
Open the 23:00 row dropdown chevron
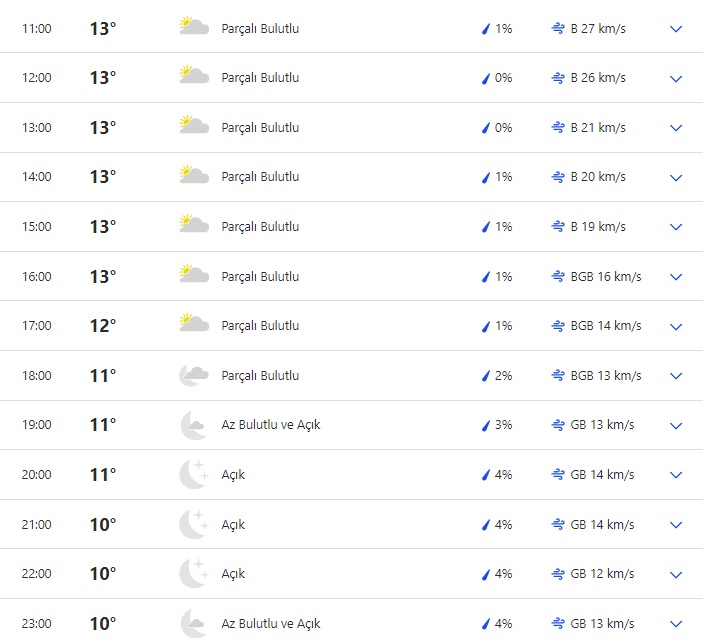click(x=676, y=624)
